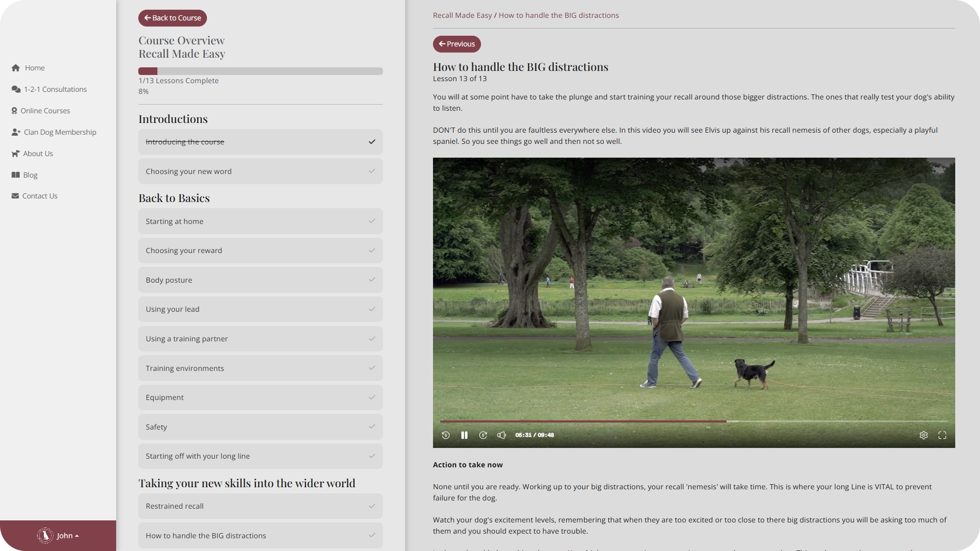Viewport: 980px width, 551px height.
Task: Open video settings gear icon
Action: (923, 435)
